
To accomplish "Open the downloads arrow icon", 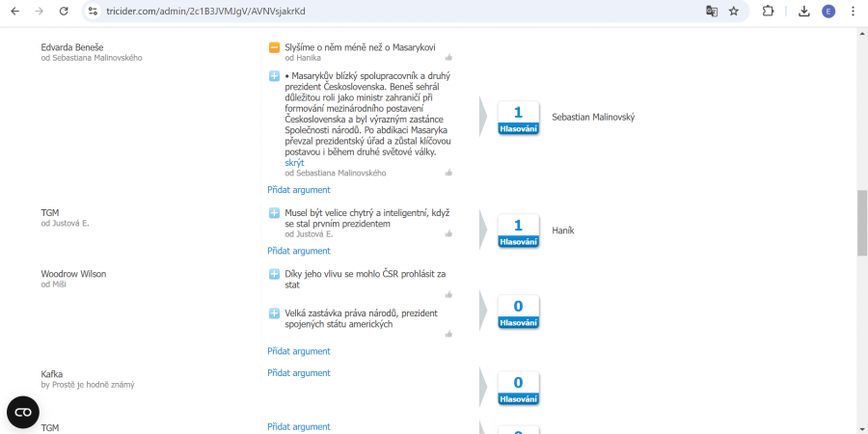I will click(803, 11).
